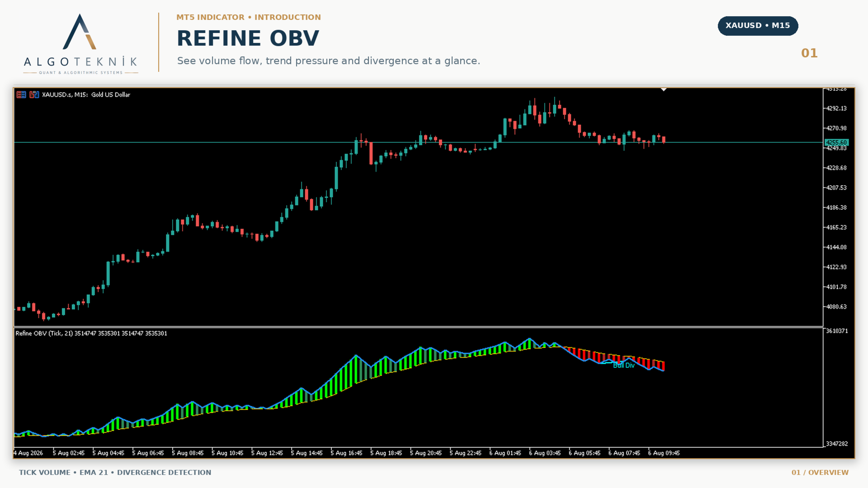Click the 3610371 indicator scale value
Image resolution: width=868 pixels, height=488 pixels.
coord(837,331)
